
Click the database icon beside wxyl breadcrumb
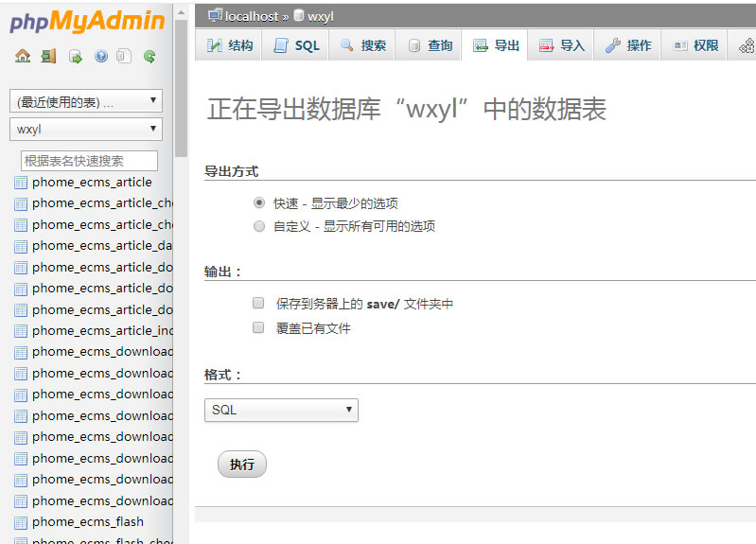tap(299, 15)
